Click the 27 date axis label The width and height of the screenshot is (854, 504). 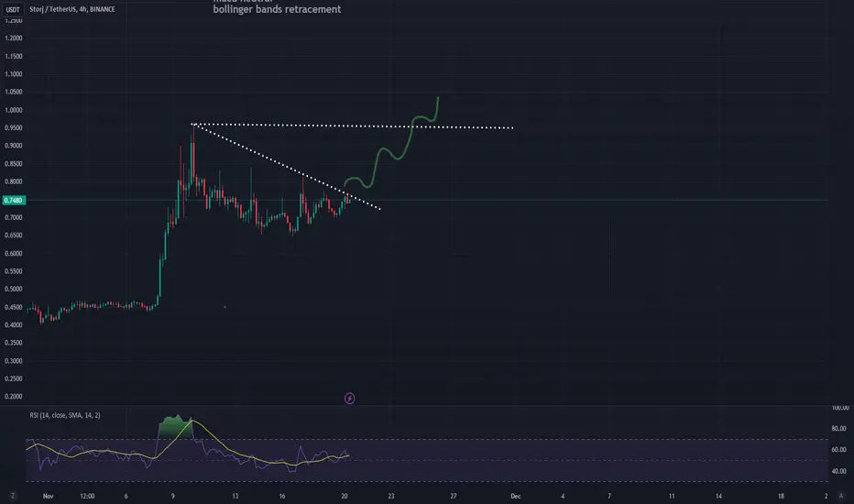coord(454,497)
